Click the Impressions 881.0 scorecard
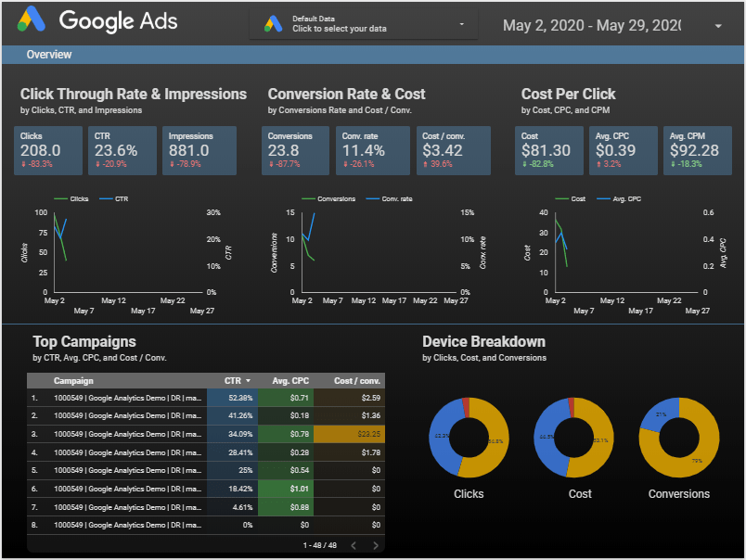The height and width of the screenshot is (560, 746). [x=199, y=150]
